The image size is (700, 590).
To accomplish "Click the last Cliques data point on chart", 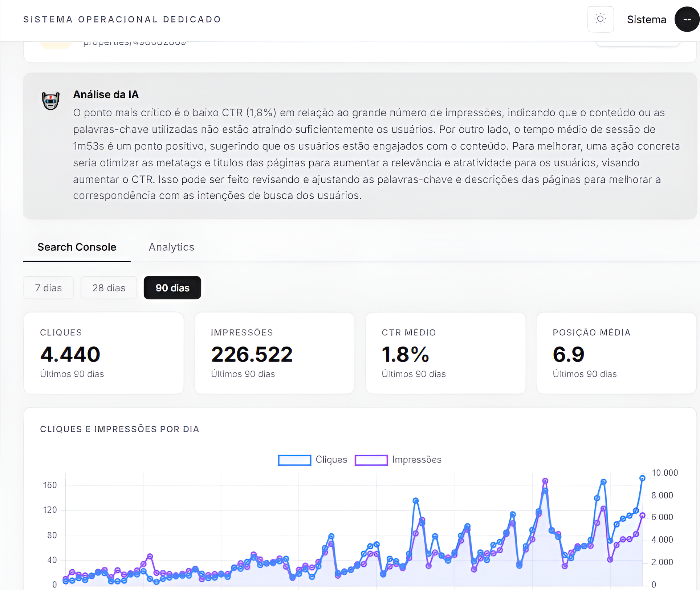I will coord(642,478).
